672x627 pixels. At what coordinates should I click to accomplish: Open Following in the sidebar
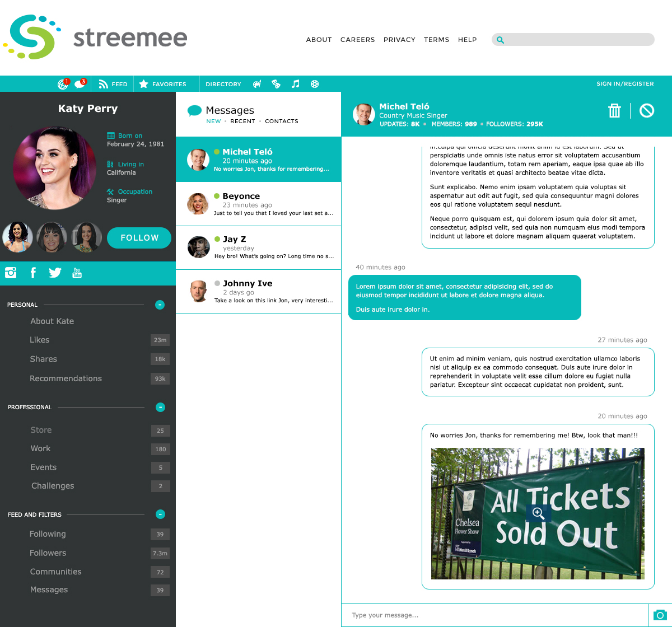coord(48,534)
